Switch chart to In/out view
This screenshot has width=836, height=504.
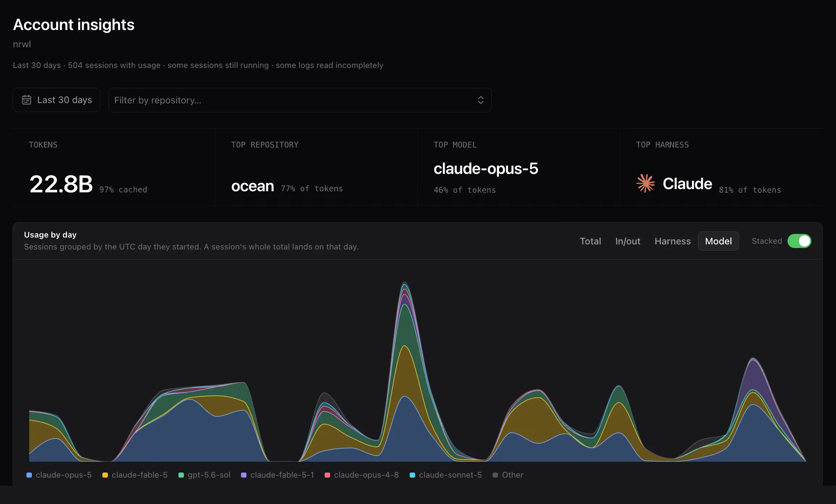[x=628, y=241]
